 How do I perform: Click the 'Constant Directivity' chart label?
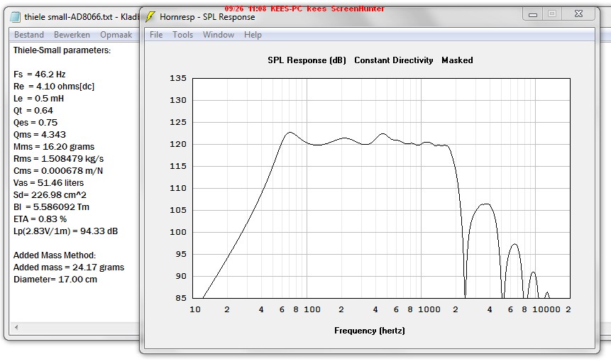(x=394, y=60)
